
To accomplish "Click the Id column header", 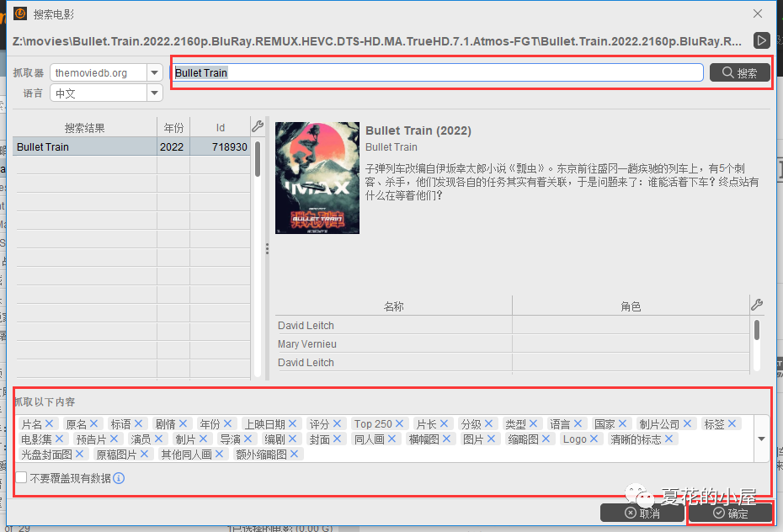I will click(220, 128).
